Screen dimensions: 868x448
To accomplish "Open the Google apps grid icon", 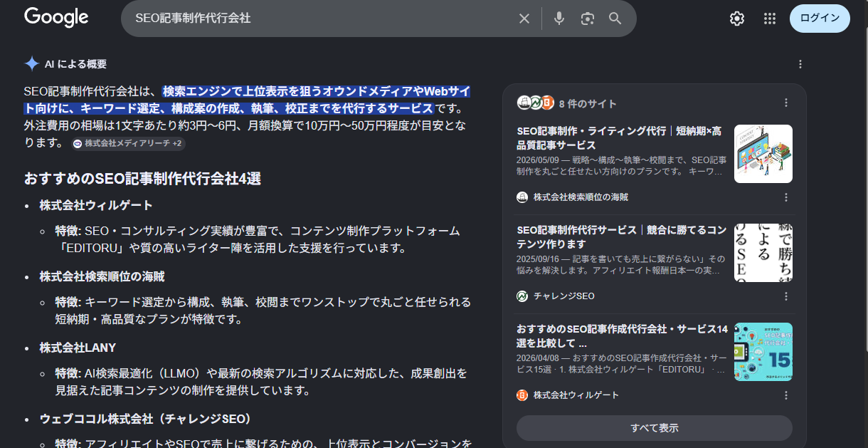I will pos(769,19).
